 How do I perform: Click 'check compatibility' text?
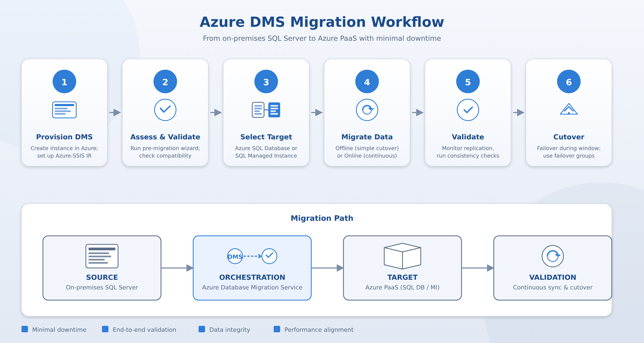click(165, 156)
